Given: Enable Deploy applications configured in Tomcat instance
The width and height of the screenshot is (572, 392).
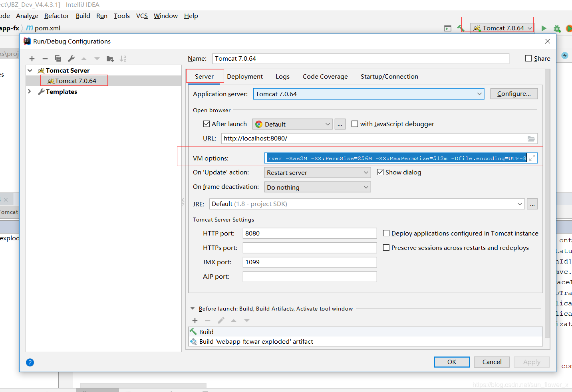Looking at the screenshot, I should pos(386,233).
